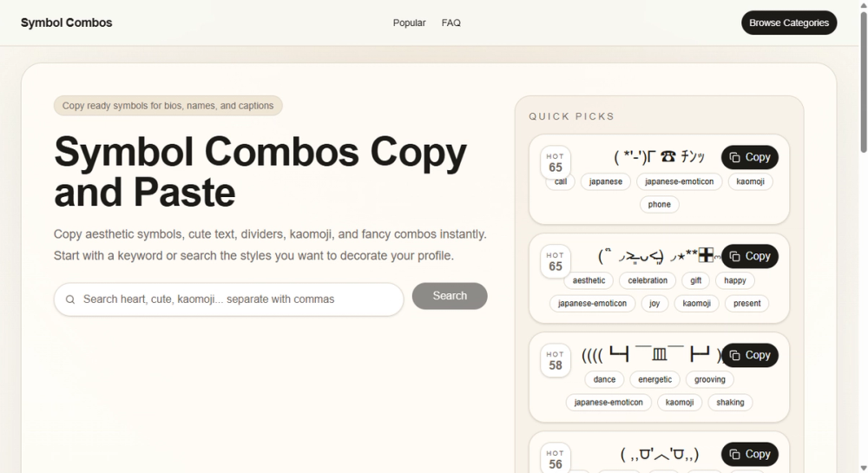Click the present-giving kaomoji symbol text
Viewport: 868px width, 473px height.
pos(660,256)
